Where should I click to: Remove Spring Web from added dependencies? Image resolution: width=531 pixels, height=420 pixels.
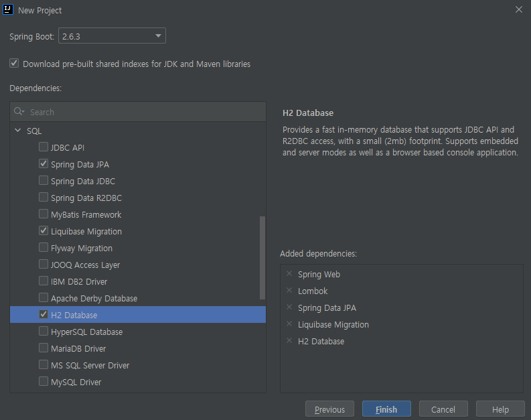[289, 274]
